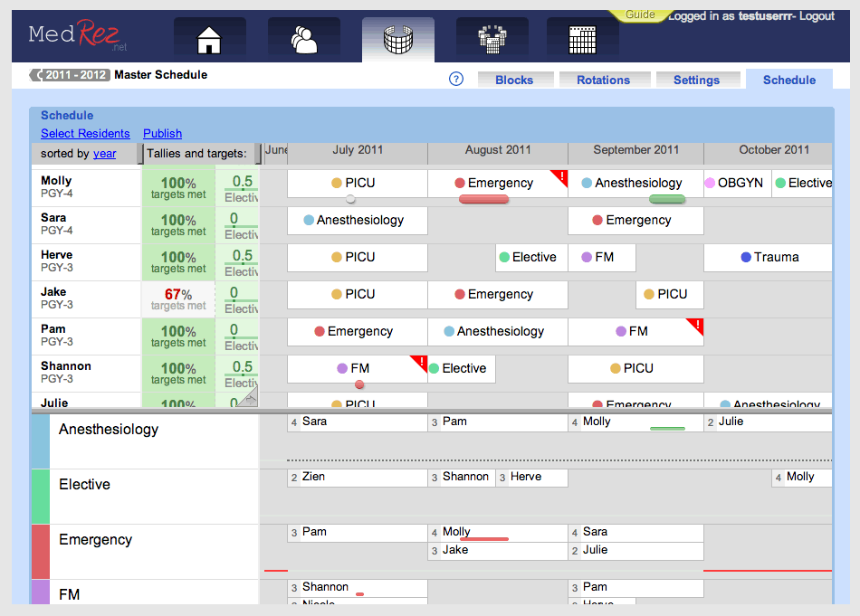Screen dimensions: 860x616
Task: Click the Logout link
Action: coord(817,16)
